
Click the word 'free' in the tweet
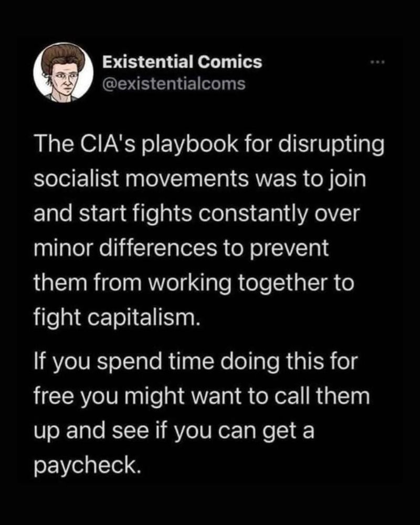pos(53,396)
